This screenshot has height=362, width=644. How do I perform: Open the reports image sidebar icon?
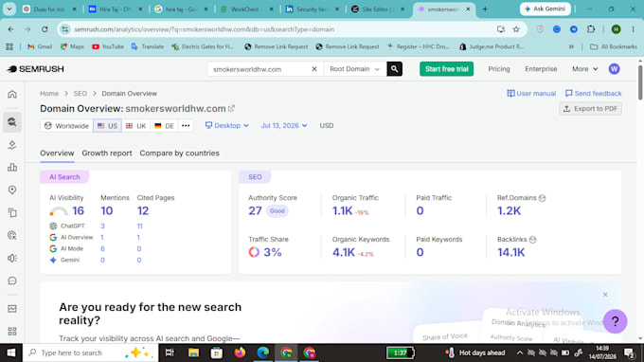(12, 309)
